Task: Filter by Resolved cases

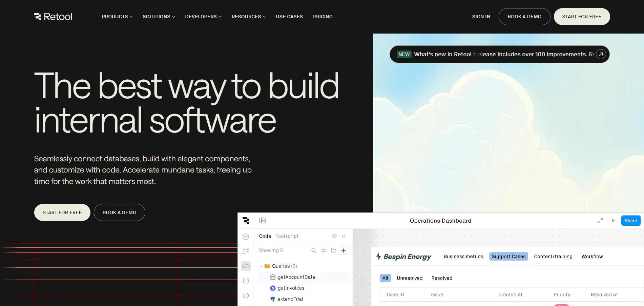Action: click(x=442, y=278)
